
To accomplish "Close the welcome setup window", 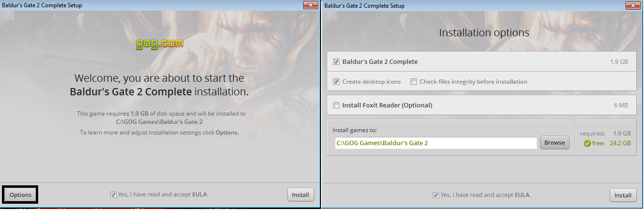I will coord(310,5).
